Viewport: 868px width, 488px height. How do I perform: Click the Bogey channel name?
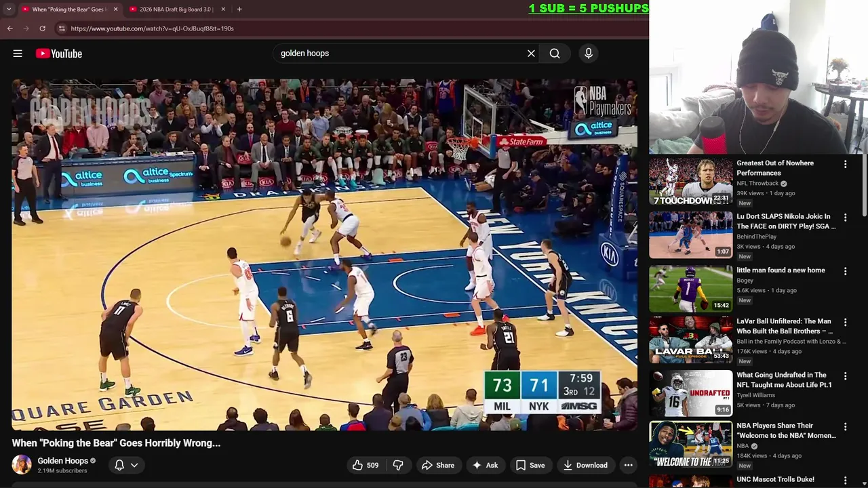pos(745,281)
